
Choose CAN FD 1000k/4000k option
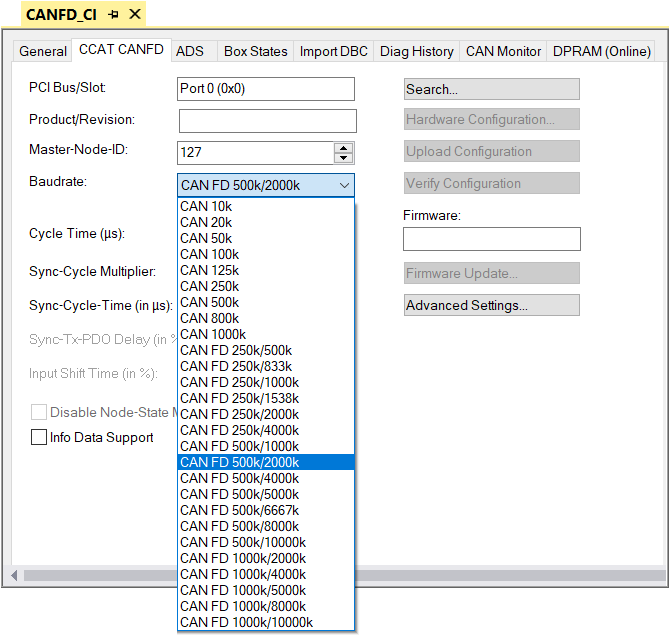(x=266, y=574)
